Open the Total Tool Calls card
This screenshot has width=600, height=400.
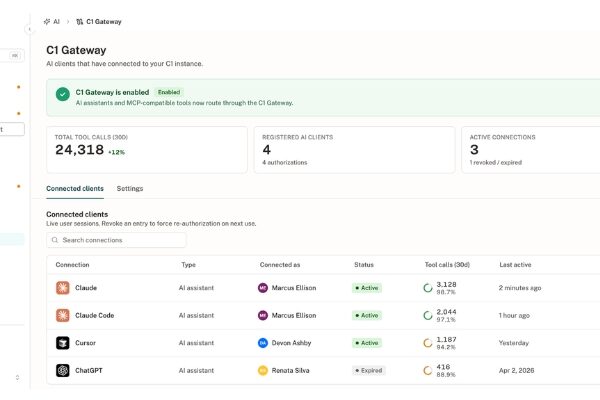click(147, 150)
